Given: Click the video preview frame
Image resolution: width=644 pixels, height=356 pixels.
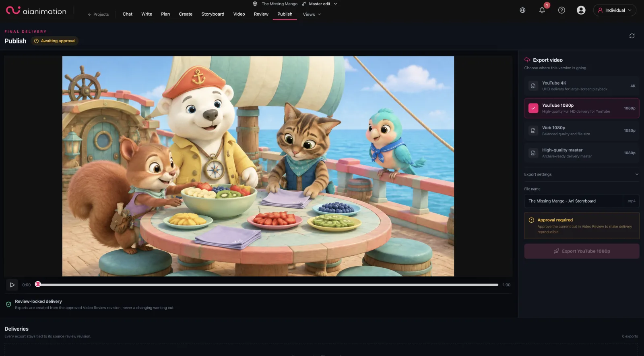Looking at the screenshot, I should pyautogui.click(x=258, y=166).
